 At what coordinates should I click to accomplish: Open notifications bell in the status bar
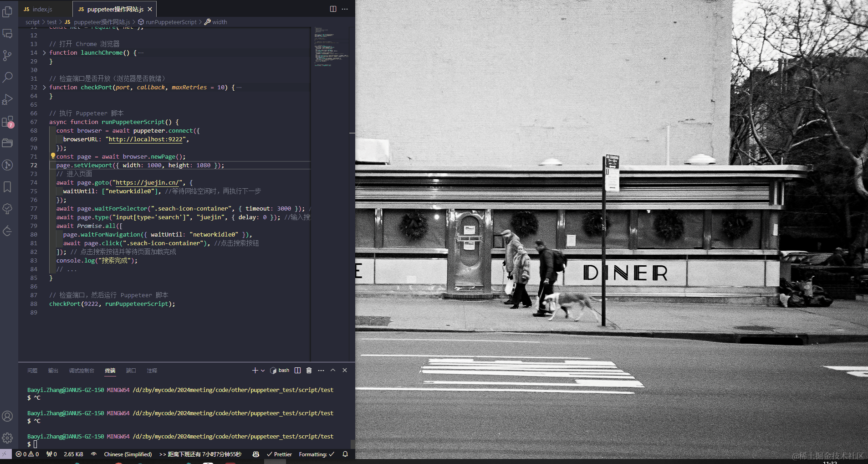point(345,454)
